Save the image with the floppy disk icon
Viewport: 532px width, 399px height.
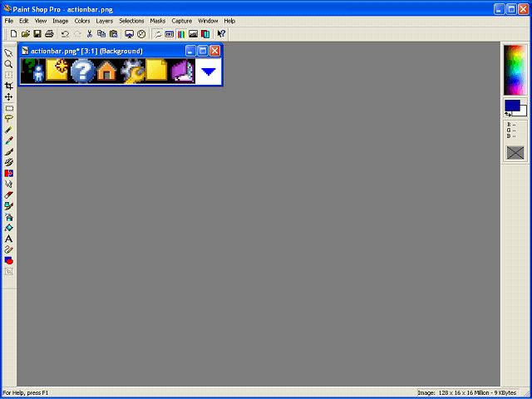(x=37, y=33)
